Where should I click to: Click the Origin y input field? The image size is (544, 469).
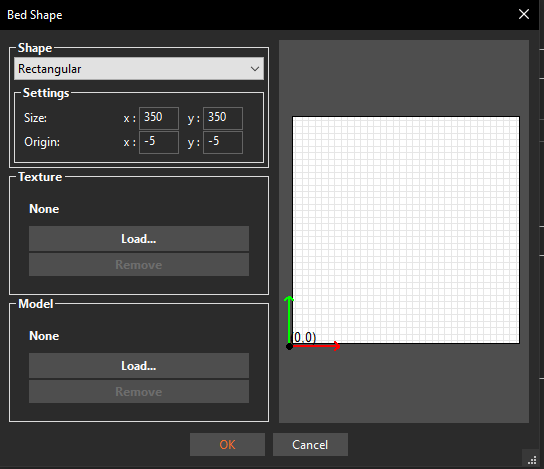[223, 142]
